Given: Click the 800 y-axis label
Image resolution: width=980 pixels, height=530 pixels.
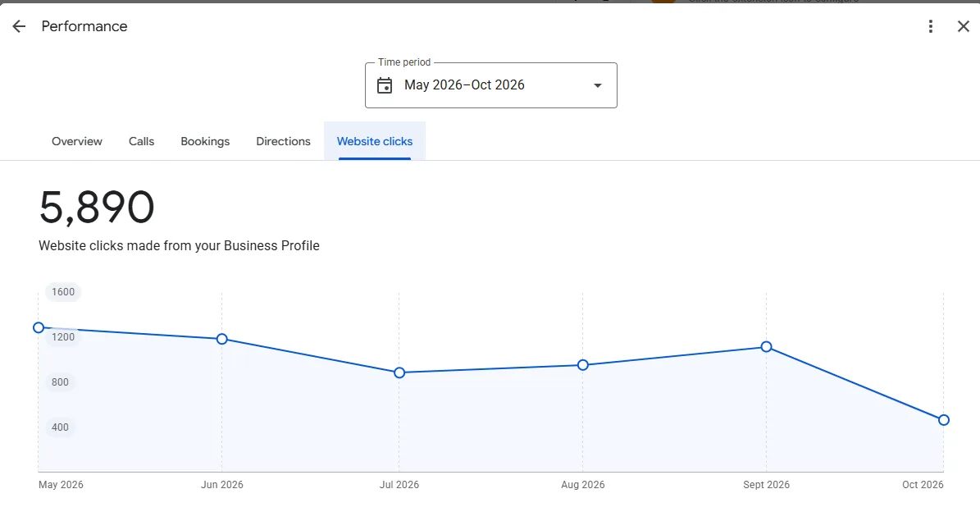Looking at the screenshot, I should point(60,382).
